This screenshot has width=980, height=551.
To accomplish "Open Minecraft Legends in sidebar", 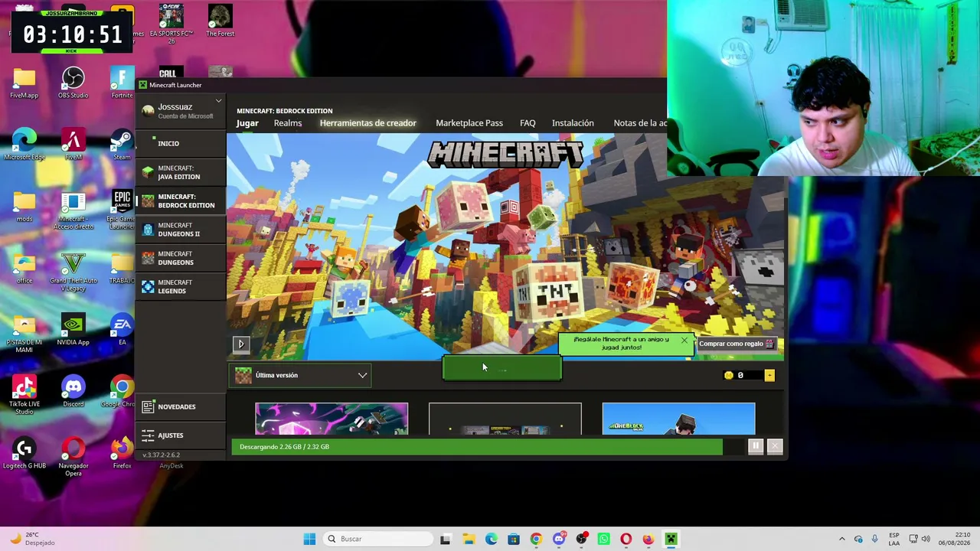I will tap(181, 286).
